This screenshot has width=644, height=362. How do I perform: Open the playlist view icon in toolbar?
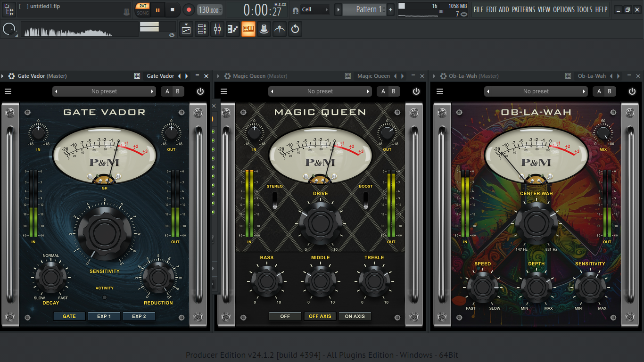coord(186,29)
